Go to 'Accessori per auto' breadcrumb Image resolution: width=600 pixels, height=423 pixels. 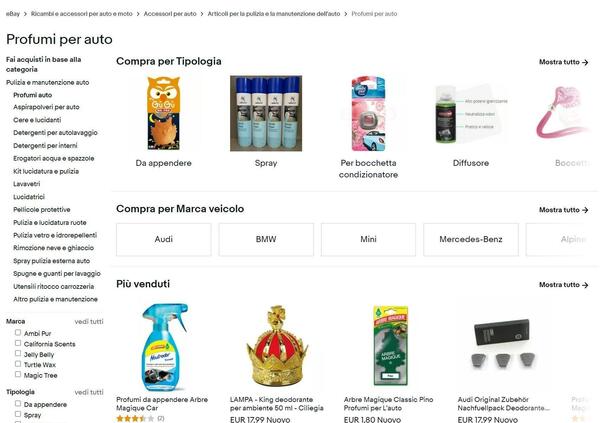click(170, 14)
